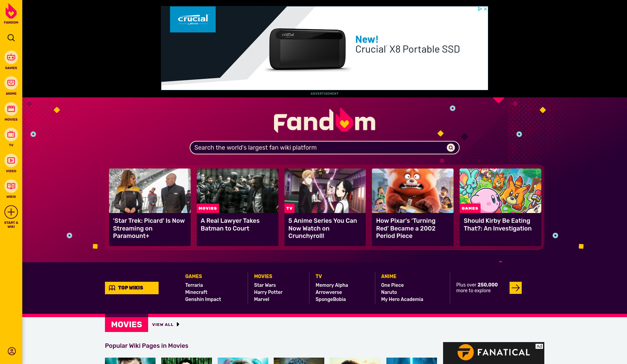Click the search submit button in search bar
The width and height of the screenshot is (627, 364).
coord(451,148)
